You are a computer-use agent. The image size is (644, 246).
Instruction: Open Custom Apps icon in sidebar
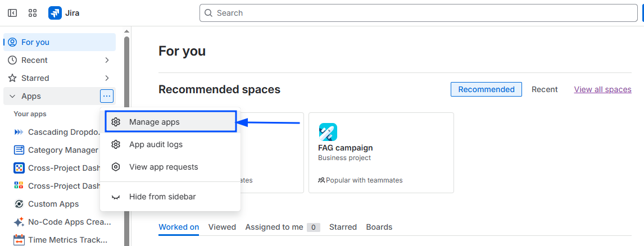coord(19,204)
